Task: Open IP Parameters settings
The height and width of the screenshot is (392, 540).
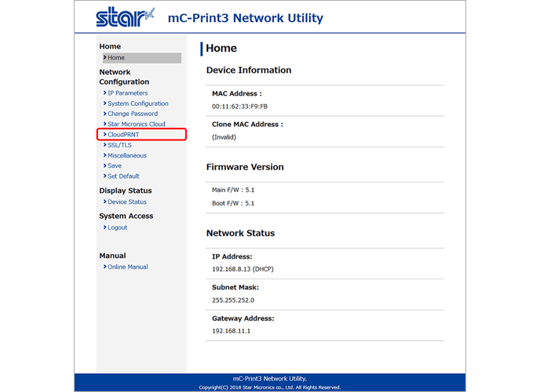Action: [x=127, y=93]
